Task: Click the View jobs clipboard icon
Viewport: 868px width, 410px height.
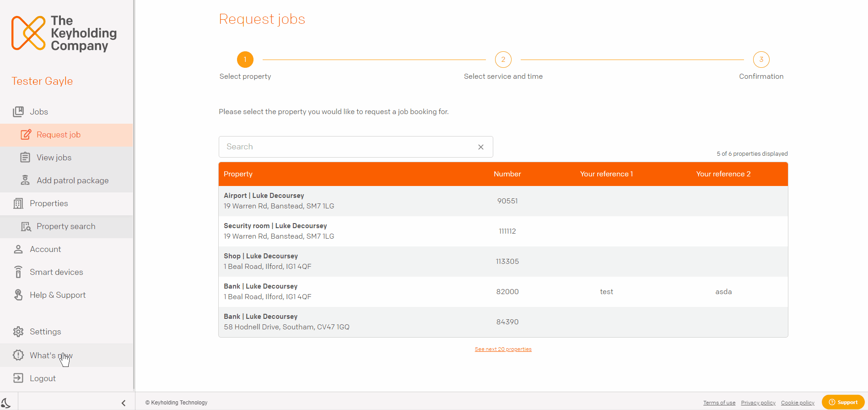Action: pos(25,158)
